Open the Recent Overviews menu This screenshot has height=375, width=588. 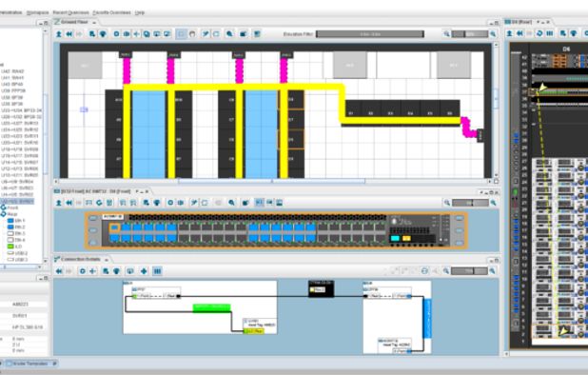click(70, 12)
